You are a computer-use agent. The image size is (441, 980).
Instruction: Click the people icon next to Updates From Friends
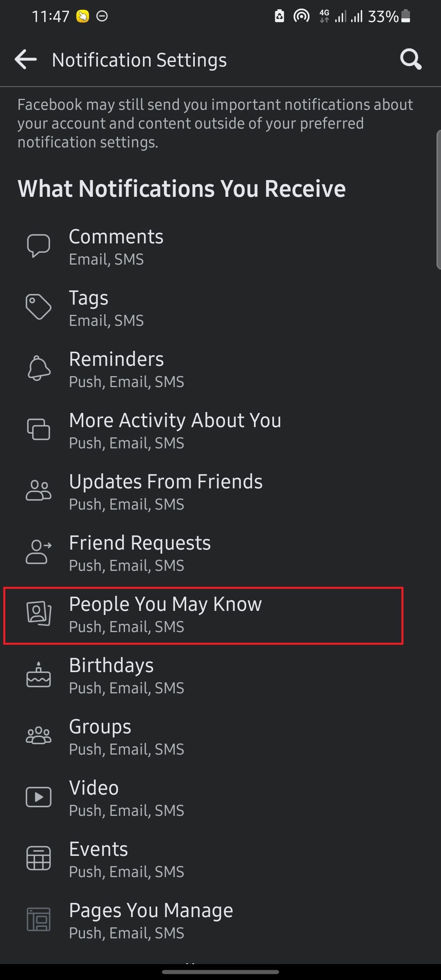(x=38, y=490)
